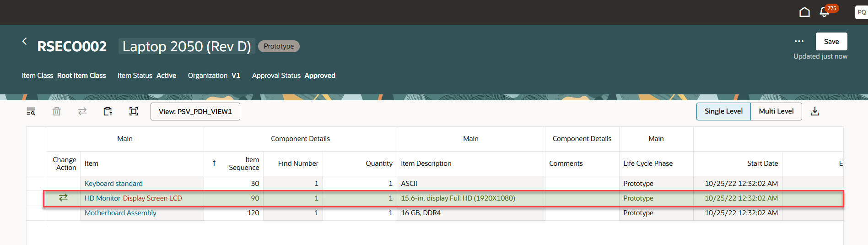Click the Prototype badge
This screenshot has height=245, width=868.
point(279,46)
